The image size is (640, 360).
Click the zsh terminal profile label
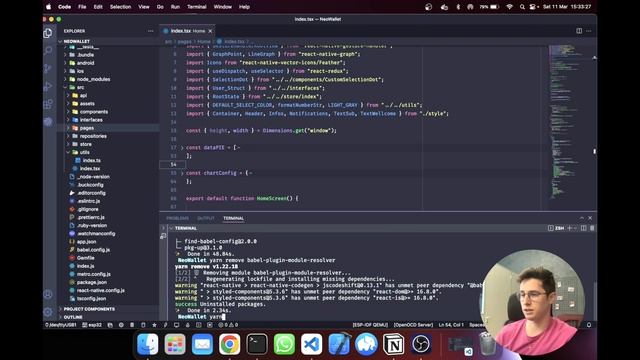(x=557, y=228)
